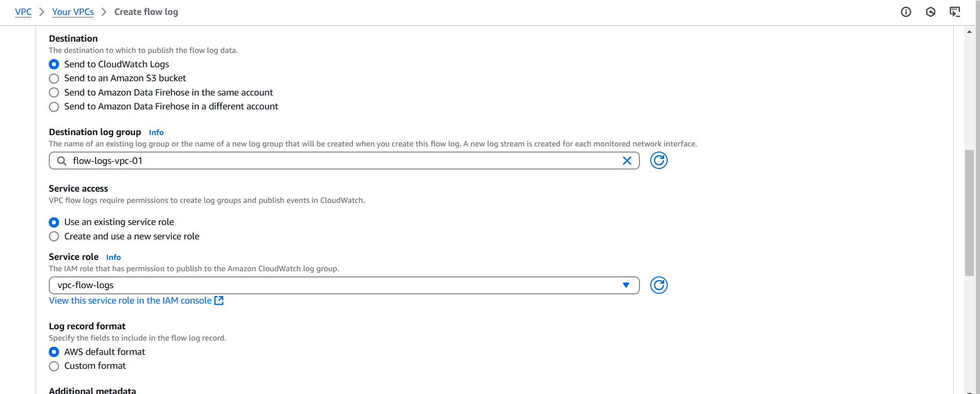Select AWS default format

coord(54,352)
